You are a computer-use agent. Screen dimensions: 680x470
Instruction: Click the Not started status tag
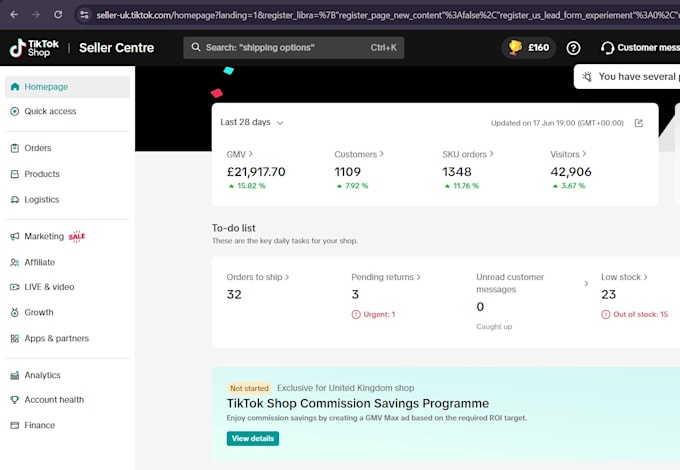coord(249,388)
